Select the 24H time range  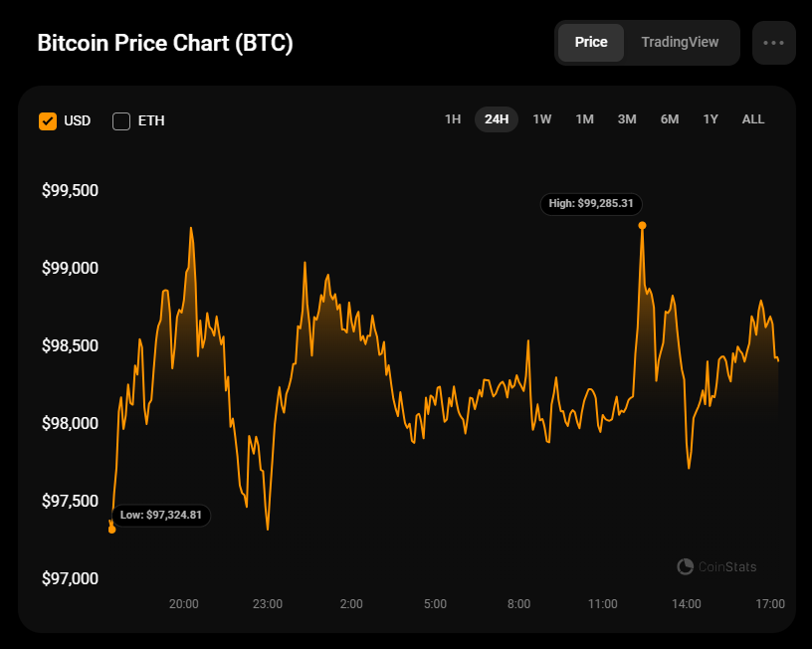pos(497,119)
